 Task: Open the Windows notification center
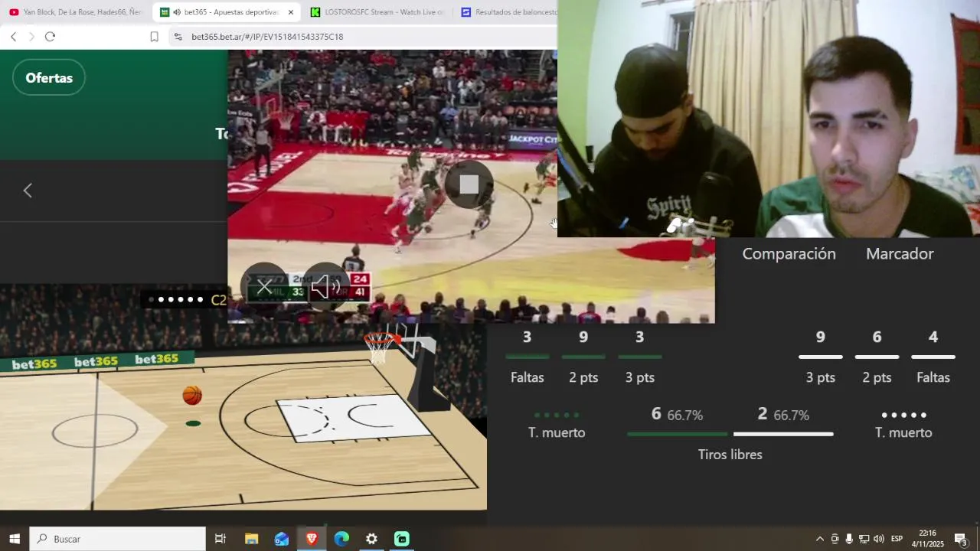point(961,539)
